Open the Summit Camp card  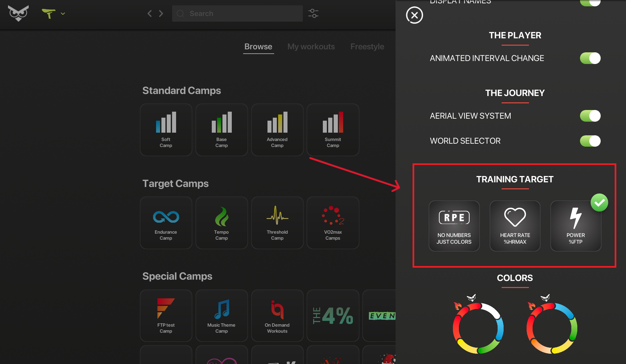(333, 130)
